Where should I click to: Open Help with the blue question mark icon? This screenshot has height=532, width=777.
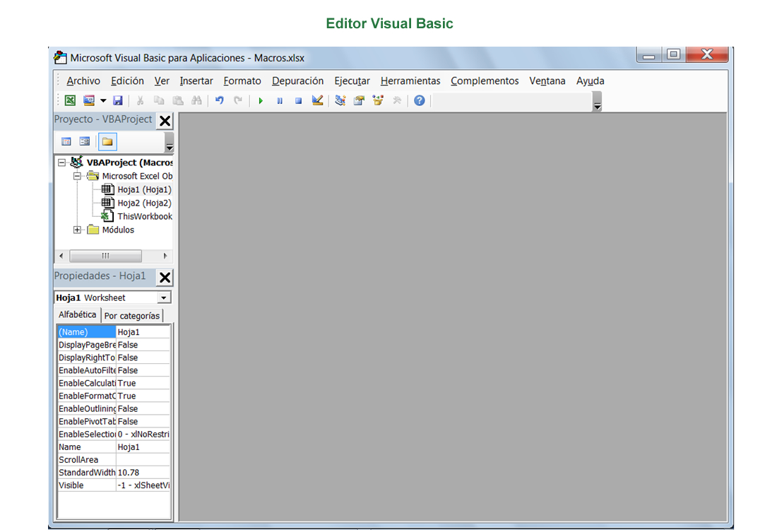[419, 100]
